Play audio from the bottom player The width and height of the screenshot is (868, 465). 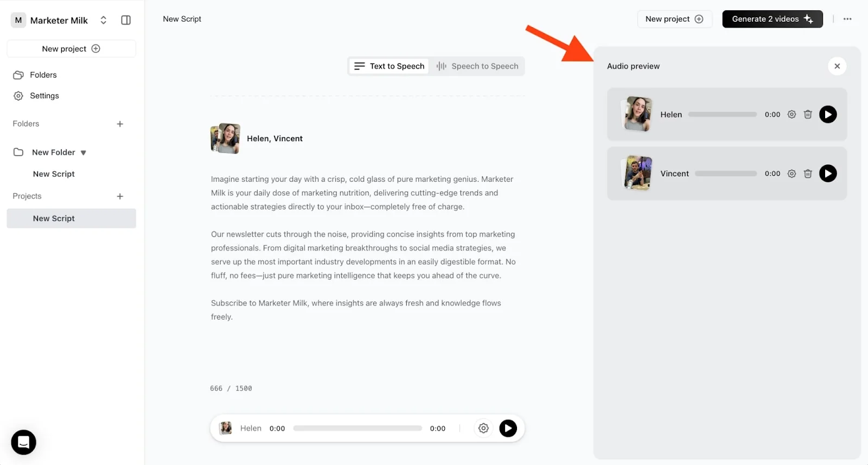coord(508,428)
